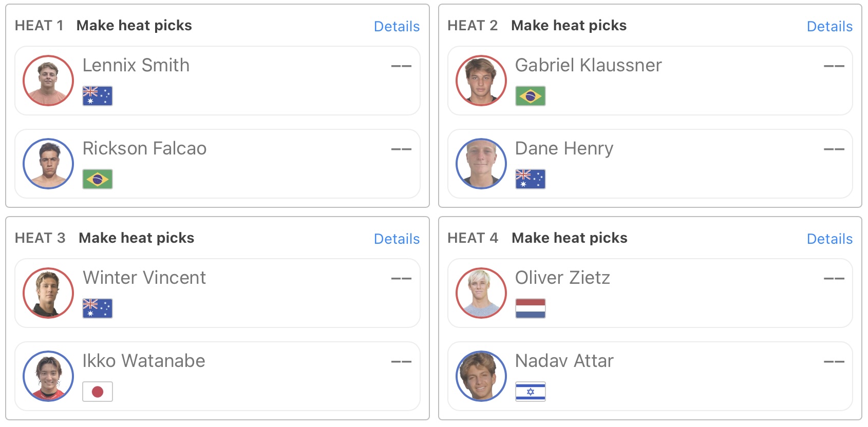Choose Winter Vincent's name in Heat 3
The height and width of the screenshot is (427, 868).
pos(144,278)
